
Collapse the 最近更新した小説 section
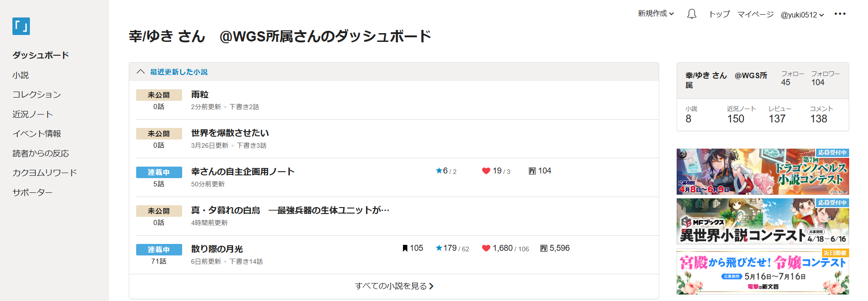[141, 72]
